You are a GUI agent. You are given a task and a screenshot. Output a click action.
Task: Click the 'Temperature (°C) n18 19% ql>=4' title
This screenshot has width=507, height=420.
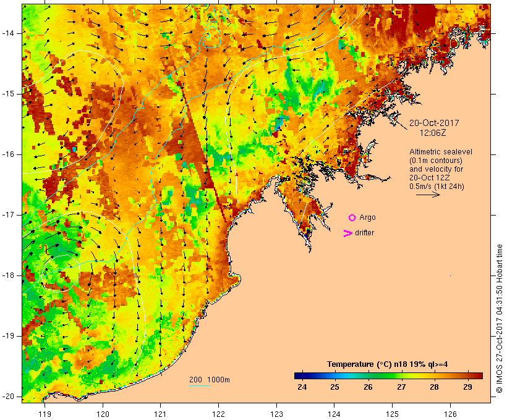[388, 364]
